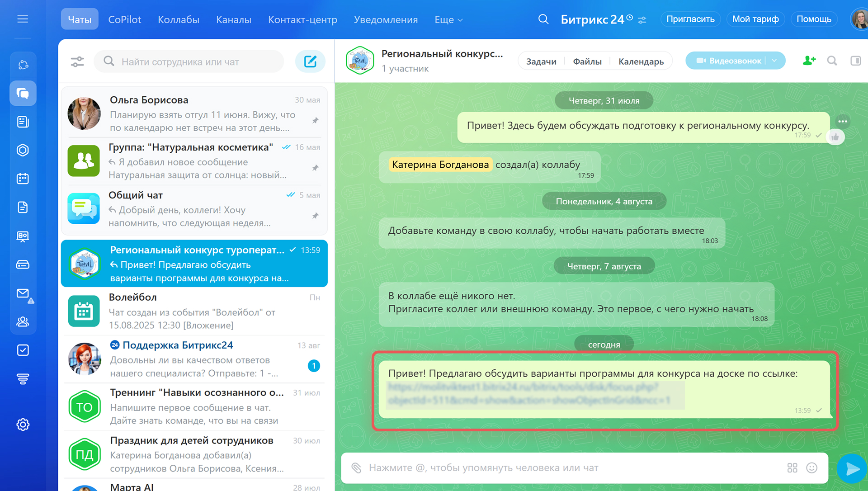Open the Волейбол chat in the list
This screenshot has height=491, width=868.
pos(194,311)
